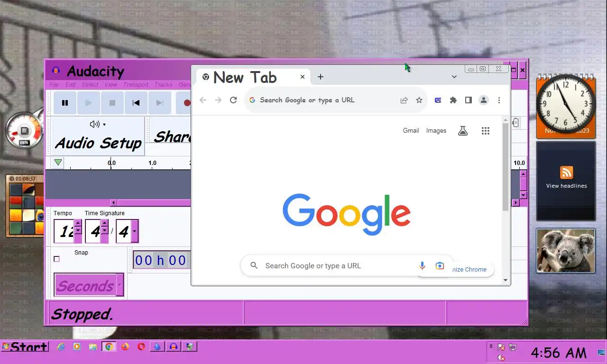Image resolution: width=607 pixels, height=364 pixels.
Task: Open time signature denominator dropdown
Action: point(135,231)
